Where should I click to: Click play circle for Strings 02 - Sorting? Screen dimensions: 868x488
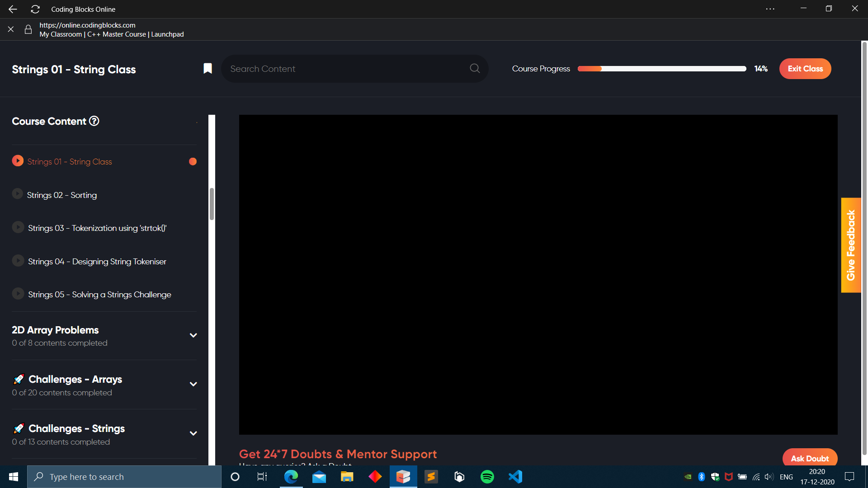(x=17, y=194)
